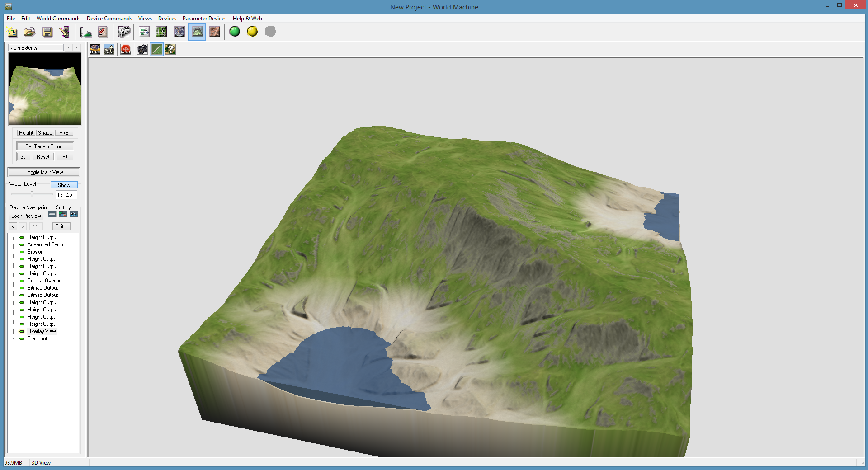
Task: Click the Water Level slider handle
Action: (32, 194)
